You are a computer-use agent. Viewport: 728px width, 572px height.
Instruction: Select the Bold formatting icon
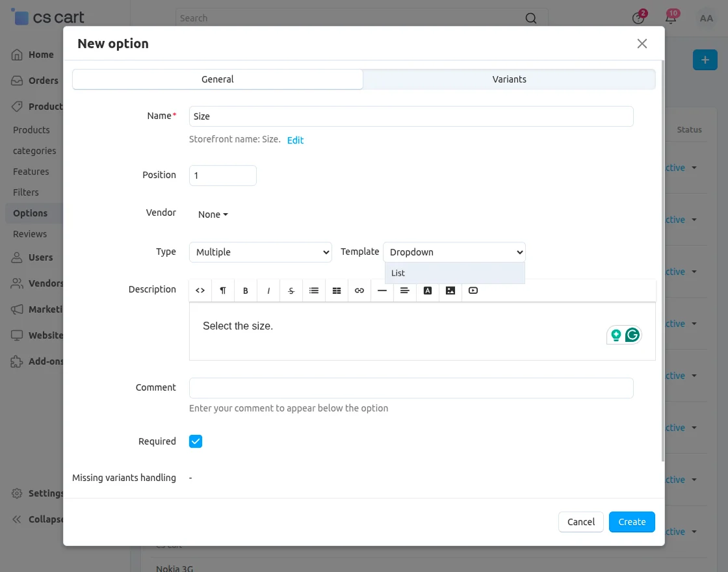point(245,291)
